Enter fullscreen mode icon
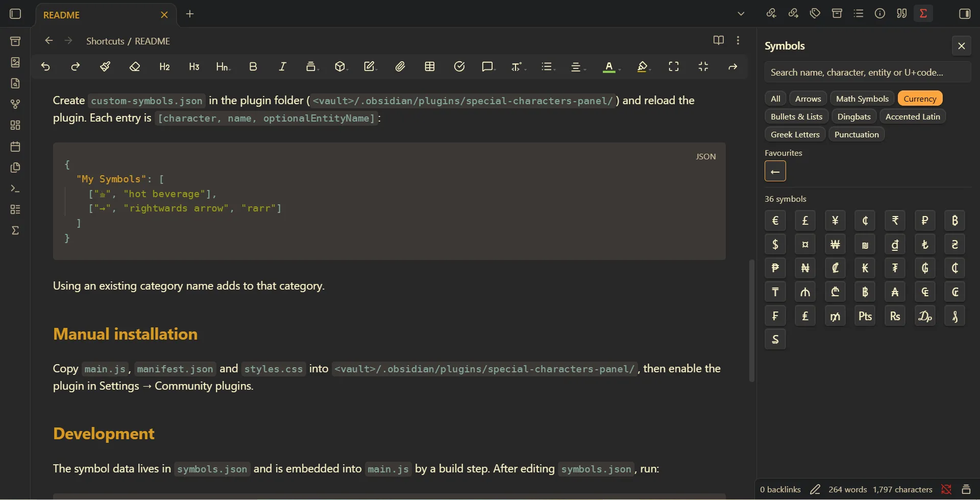 point(674,67)
